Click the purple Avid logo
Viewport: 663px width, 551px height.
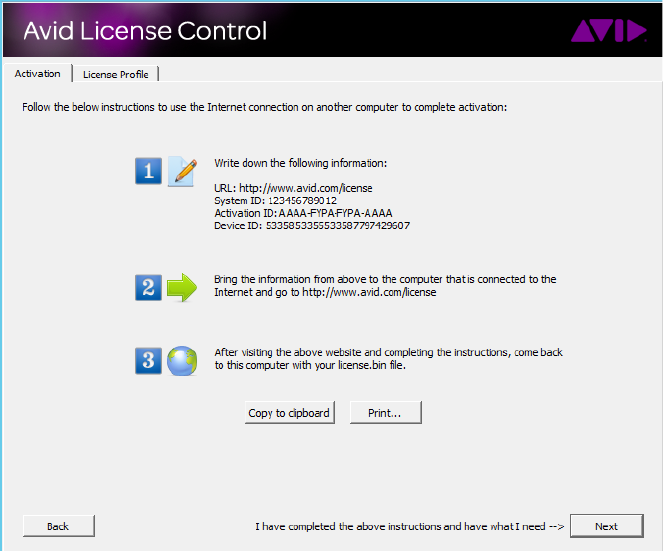click(608, 30)
